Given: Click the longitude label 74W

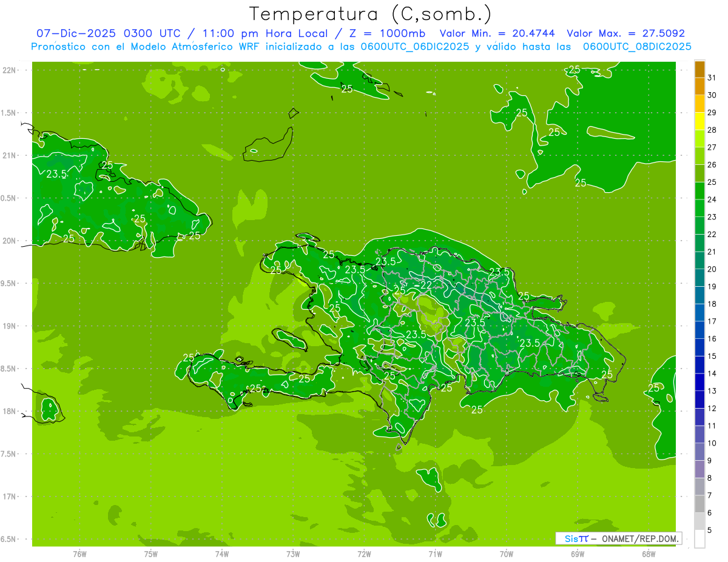Looking at the screenshot, I should click(x=222, y=554).
